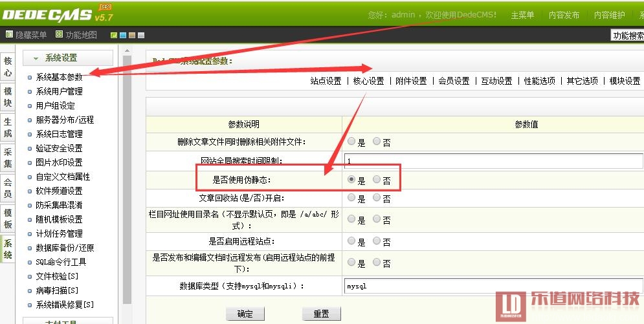Open 自定义文档属性 page
This screenshot has height=324, width=644.
[63, 177]
